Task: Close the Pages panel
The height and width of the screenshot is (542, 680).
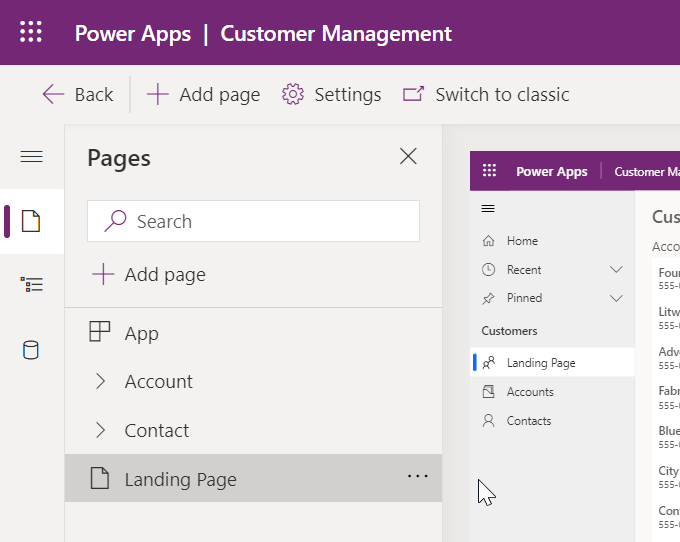Action: (x=408, y=156)
